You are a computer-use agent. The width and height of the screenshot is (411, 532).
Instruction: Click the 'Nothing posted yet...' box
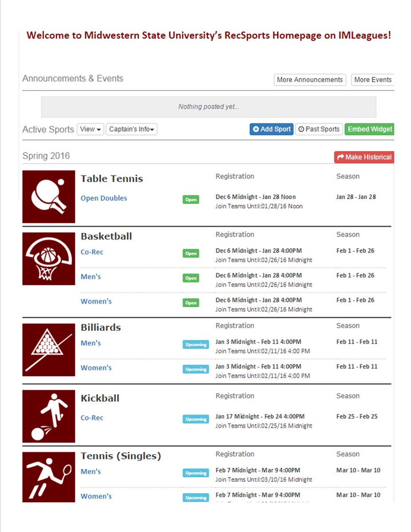click(208, 107)
